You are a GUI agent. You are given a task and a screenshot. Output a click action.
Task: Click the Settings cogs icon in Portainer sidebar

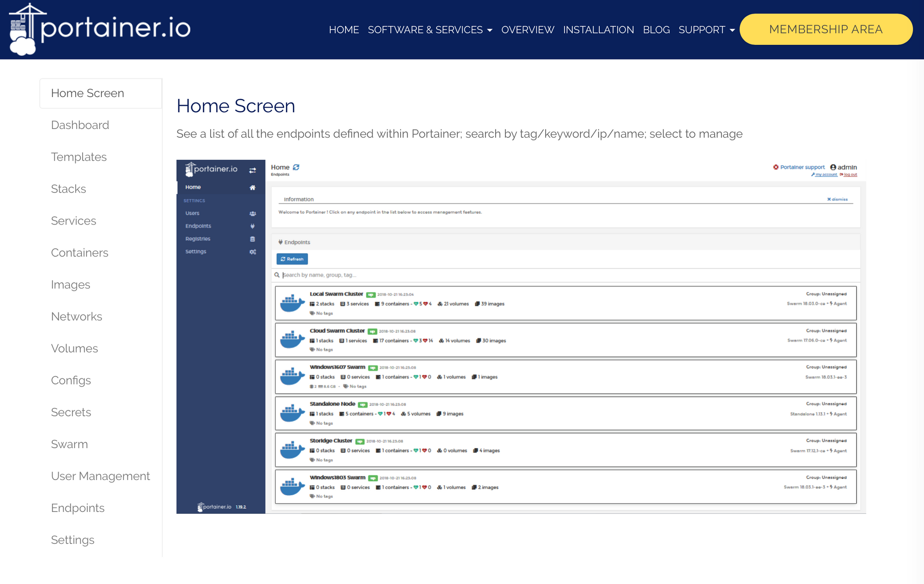(252, 252)
